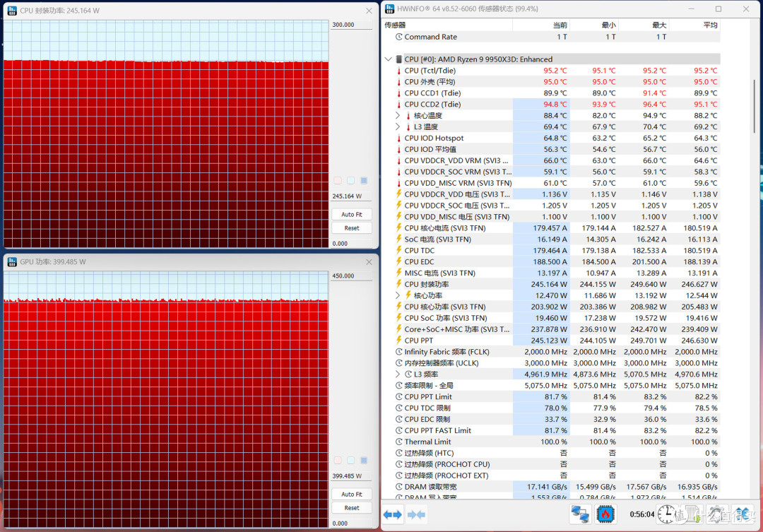The image size is (763, 532).
Task: Click the title icon of CPU 封装功率 graph window
Action: (x=12, y=10)
